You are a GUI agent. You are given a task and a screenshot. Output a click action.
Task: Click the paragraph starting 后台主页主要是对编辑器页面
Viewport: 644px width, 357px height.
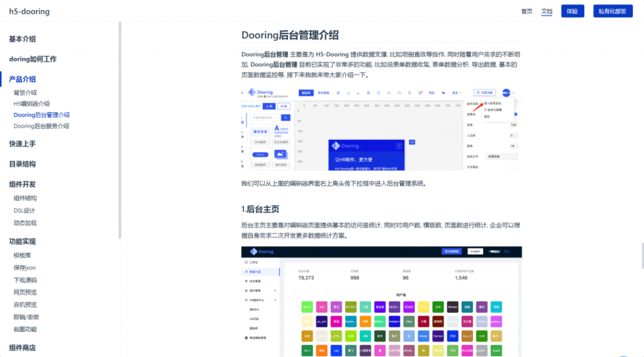tap(380, 230)
